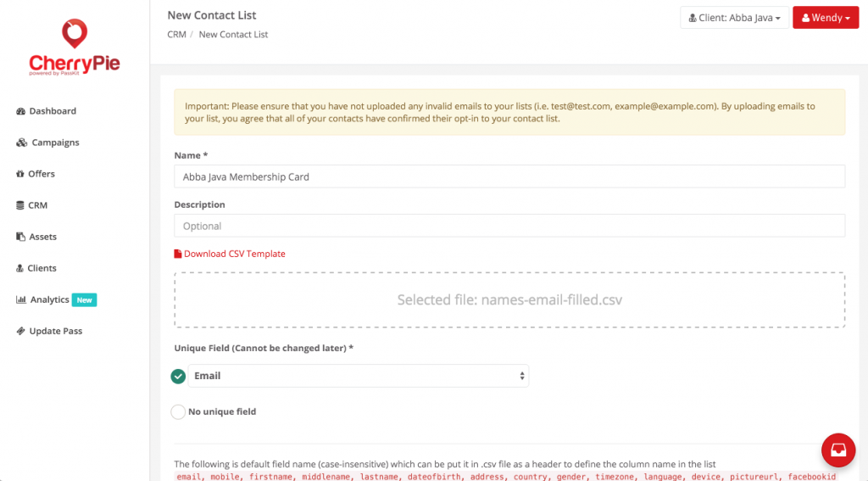Click the Clients person icon
The image size is (868, 481).
[x=20, y=268]
